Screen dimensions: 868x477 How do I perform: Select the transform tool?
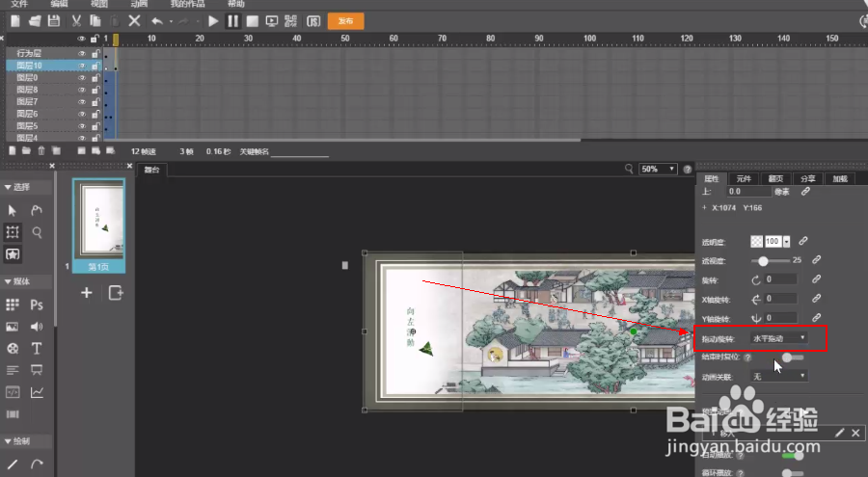(x=13, y=232)
